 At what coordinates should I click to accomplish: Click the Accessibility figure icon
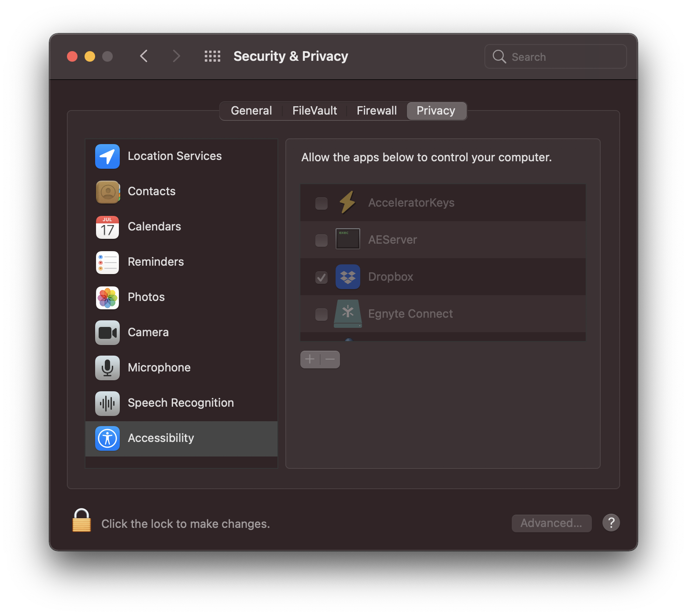pos(107,438)
